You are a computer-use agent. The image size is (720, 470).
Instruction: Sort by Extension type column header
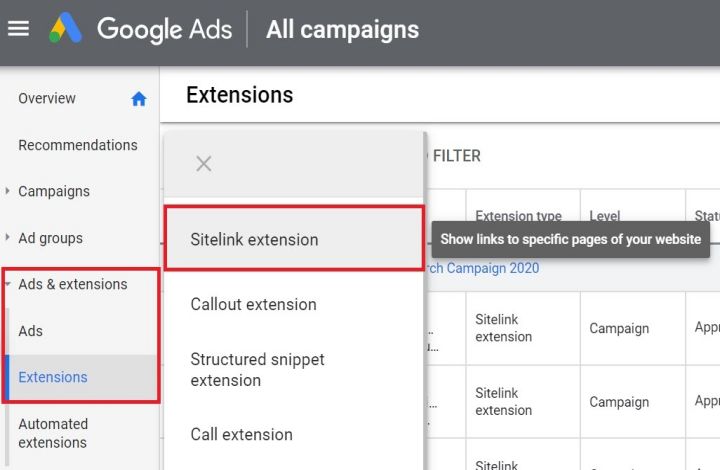click(518, 215)
